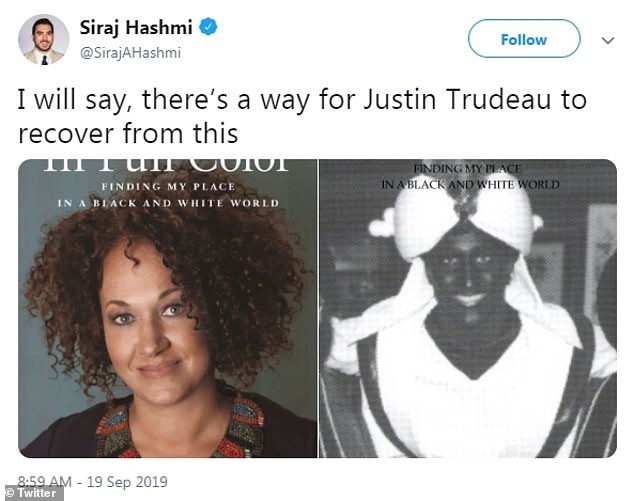Click the divider between the two images
634x501 pixels.
318,309
